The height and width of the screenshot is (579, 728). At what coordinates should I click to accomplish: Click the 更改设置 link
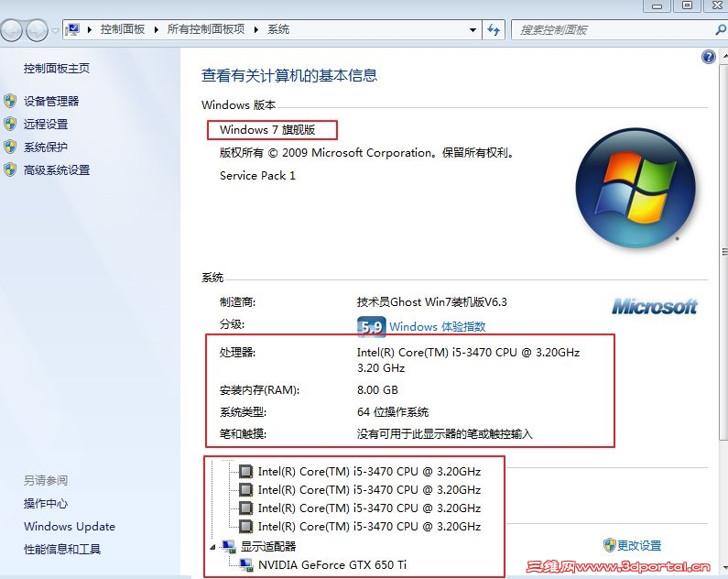638,545
